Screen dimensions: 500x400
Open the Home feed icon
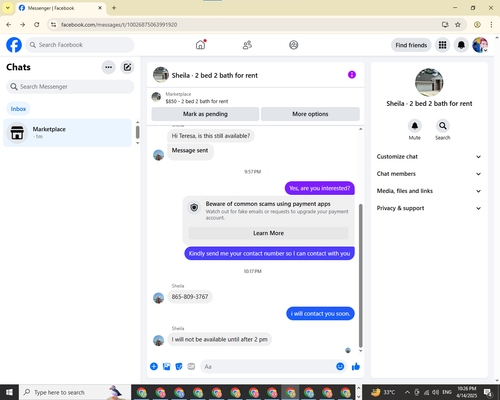200,45
